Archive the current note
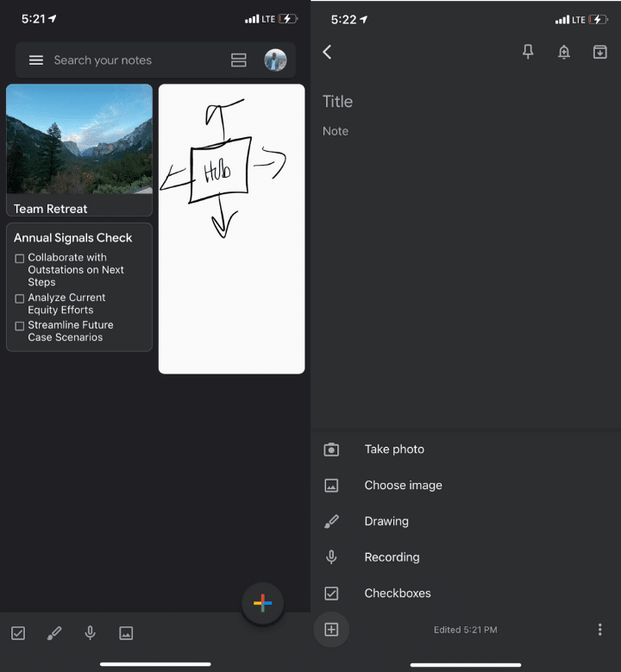Image resolution: width=621 pixels, height=672 pixels. (600, 52)
